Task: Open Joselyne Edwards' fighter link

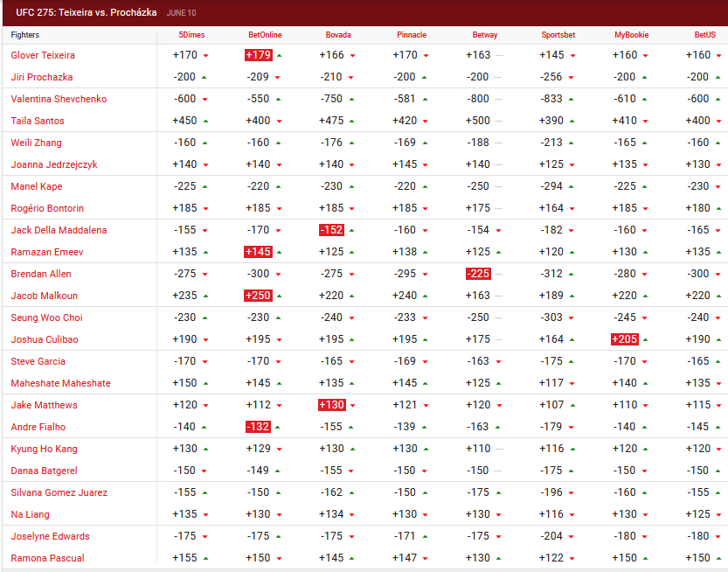Action: (x=50, y=536)
